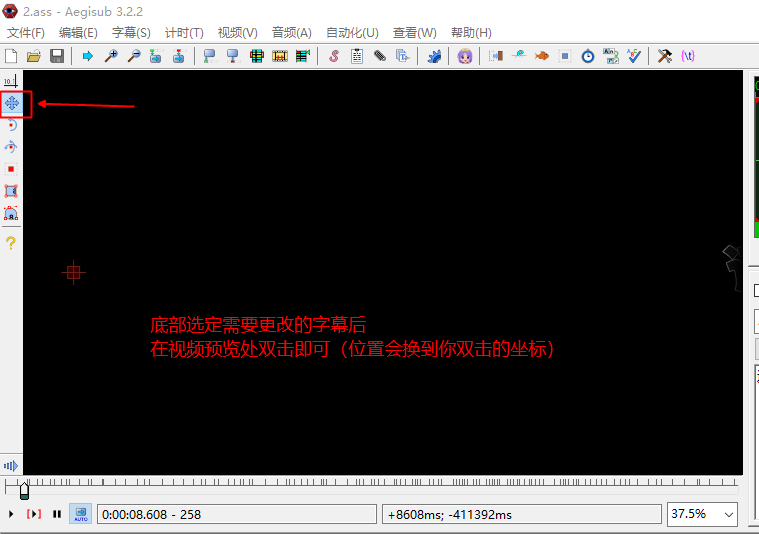Open Options hammer and wrench icon

tap(665, 56)
